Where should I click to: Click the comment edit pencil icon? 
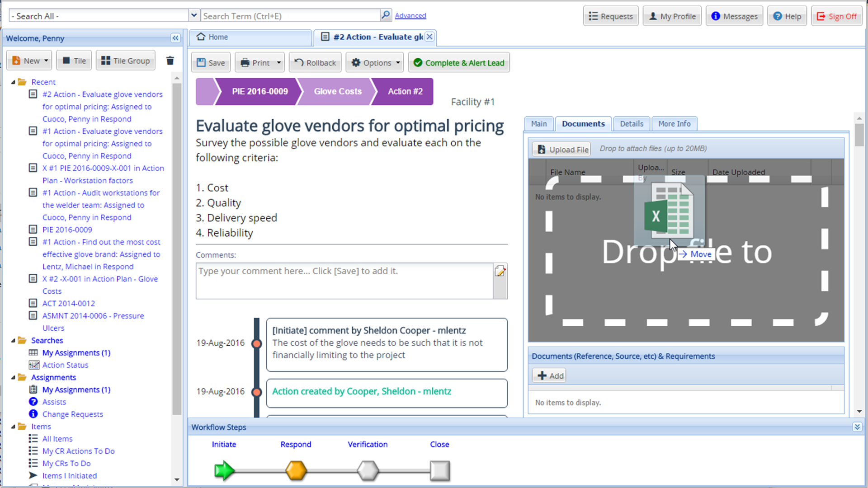pyautogui.click(x=500, y=271)
